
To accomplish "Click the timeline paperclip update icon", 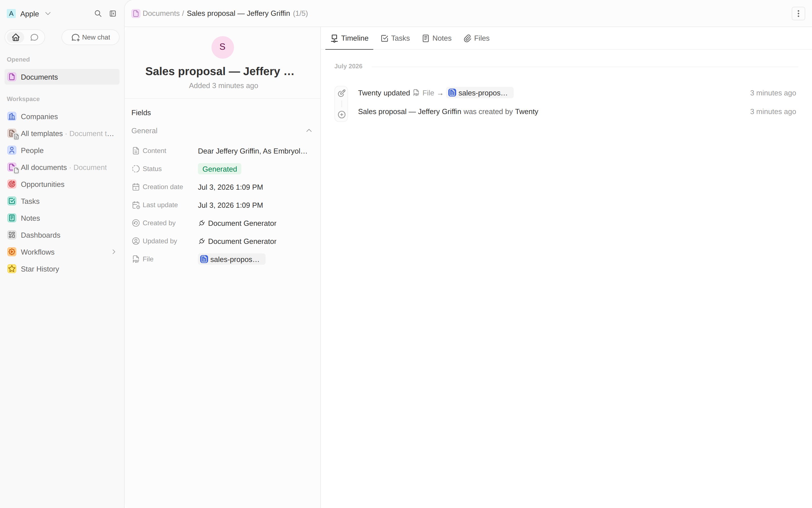I will pos(342,93).
